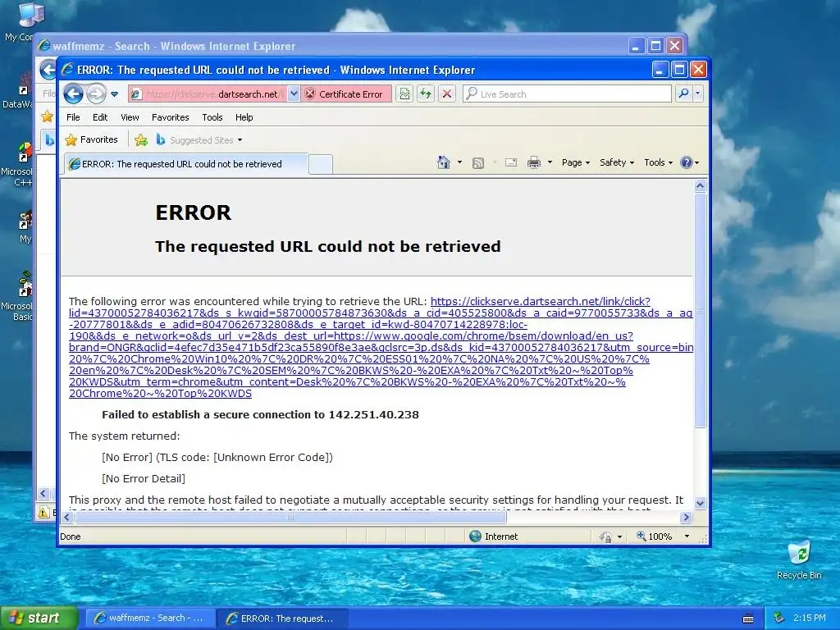Viewport: 840px width, 630px height.
Task: Open the Tools menu in menu bar
Action: click(x=212, y=117)
